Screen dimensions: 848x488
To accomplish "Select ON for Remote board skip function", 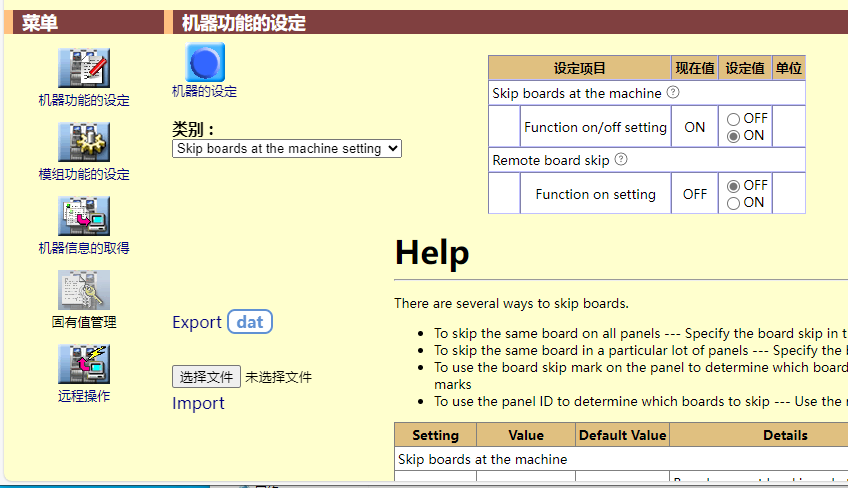I will pos(734,203).
